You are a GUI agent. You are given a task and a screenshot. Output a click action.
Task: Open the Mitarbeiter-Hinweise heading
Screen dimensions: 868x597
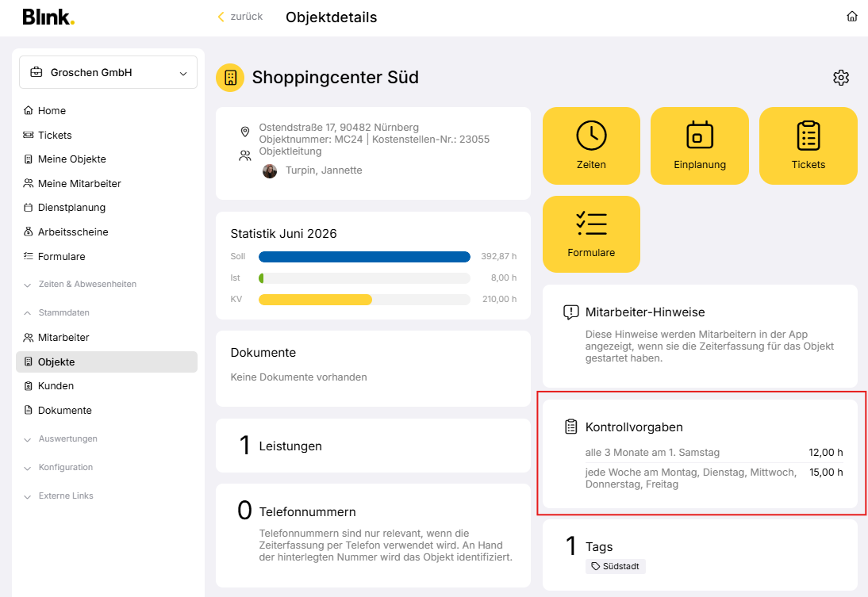tap(645, 312)
